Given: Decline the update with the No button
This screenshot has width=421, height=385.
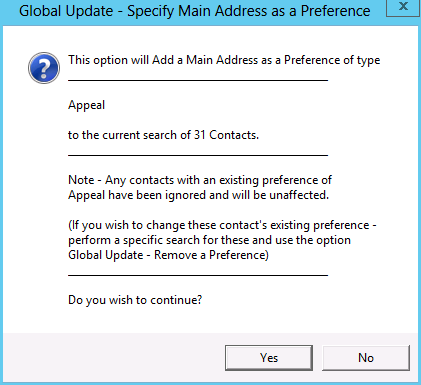Looking at the screenshot, I should [366, 358].
